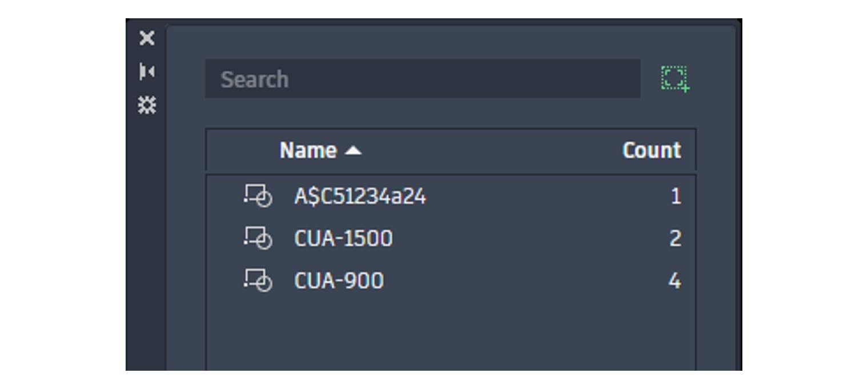Click block icon beside CUA-1500
Image resolution: width=868 pixels, height=389 pixels.
tap(258, 238)
